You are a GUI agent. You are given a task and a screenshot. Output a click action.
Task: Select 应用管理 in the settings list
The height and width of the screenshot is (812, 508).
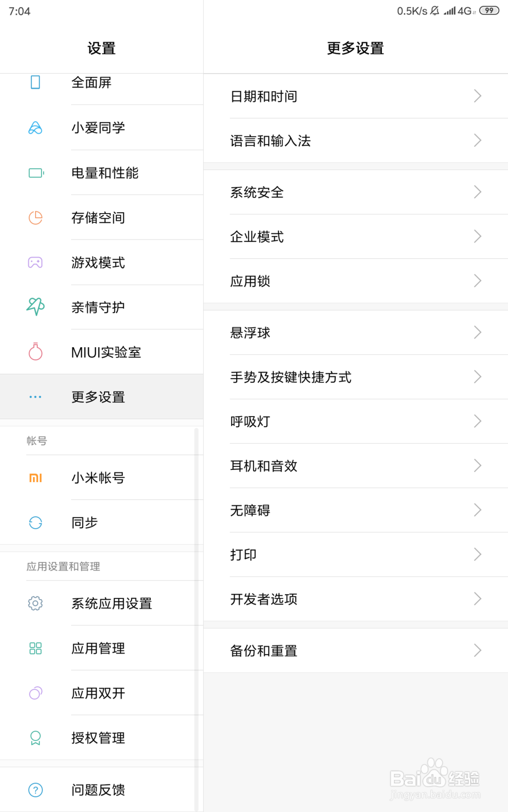[102, 648]
